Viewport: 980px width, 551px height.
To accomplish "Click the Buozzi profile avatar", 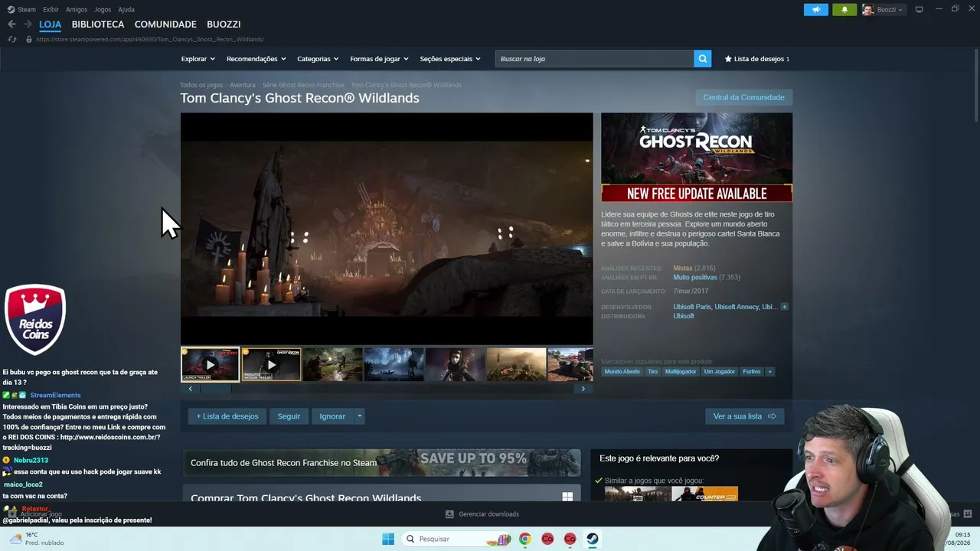I will coord(868,10).
